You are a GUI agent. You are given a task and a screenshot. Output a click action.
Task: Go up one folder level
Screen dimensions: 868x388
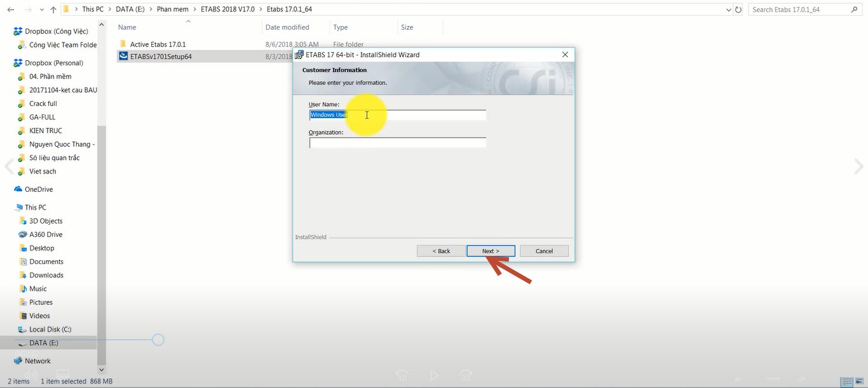point(53,10)
